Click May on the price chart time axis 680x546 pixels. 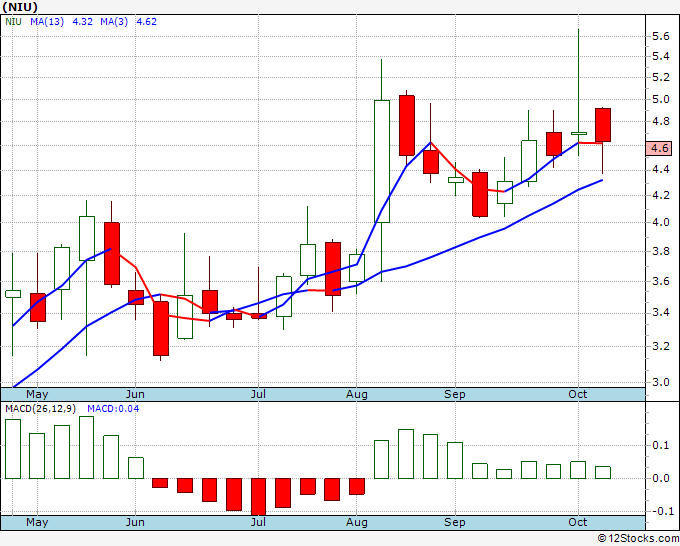37,394
